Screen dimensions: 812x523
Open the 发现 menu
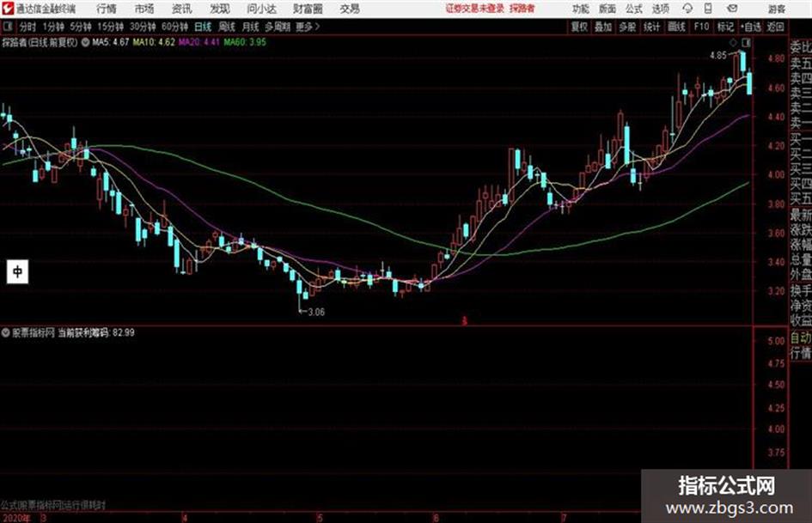(220, 9)
